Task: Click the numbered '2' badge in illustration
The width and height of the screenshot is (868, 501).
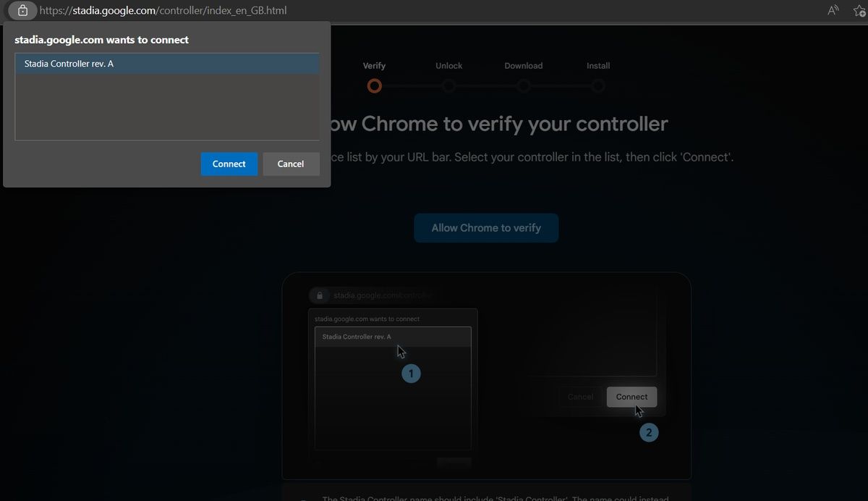Action: point(649,432)
